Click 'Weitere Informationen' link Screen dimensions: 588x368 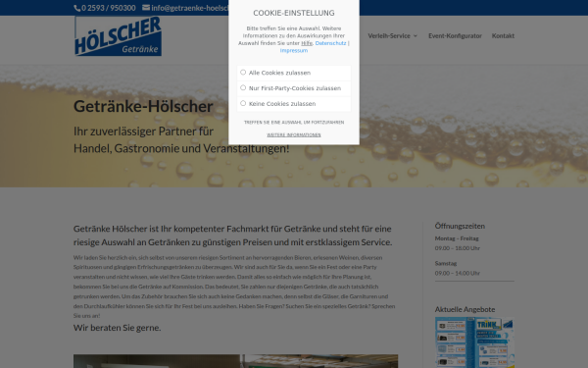pyautogui.click(x=294, y=134)
